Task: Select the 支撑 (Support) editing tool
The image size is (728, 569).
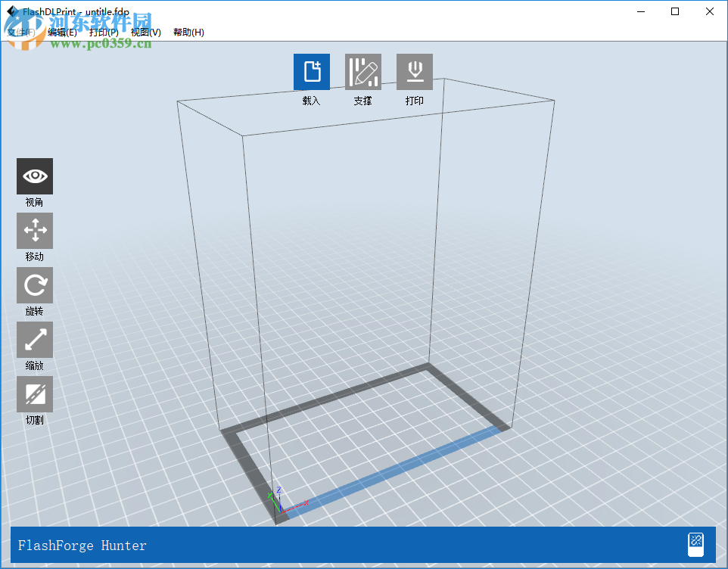Action: [x=362, y=71]
